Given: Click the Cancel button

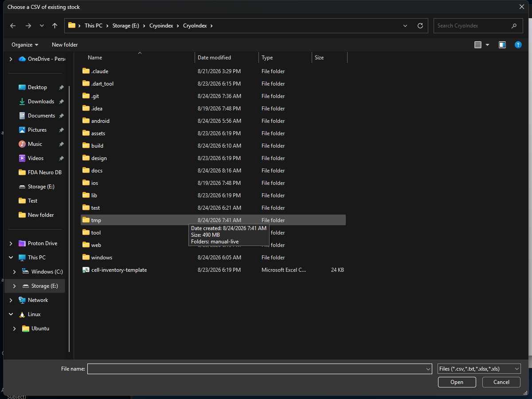Looking at the screenshot, I should (x=501, y=382).
